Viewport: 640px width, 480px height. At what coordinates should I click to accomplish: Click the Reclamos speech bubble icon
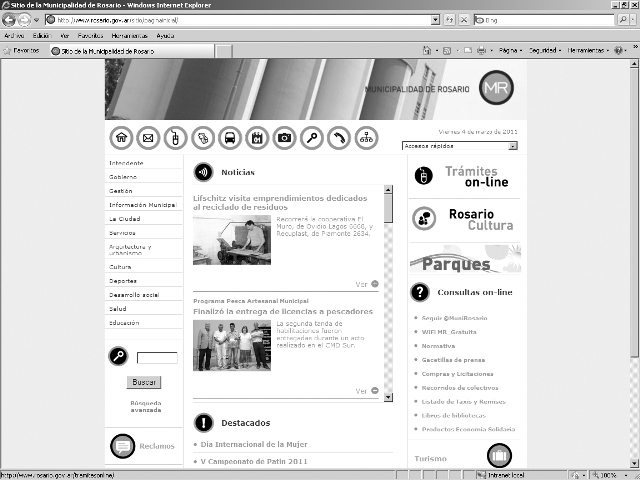pos(122,446)
